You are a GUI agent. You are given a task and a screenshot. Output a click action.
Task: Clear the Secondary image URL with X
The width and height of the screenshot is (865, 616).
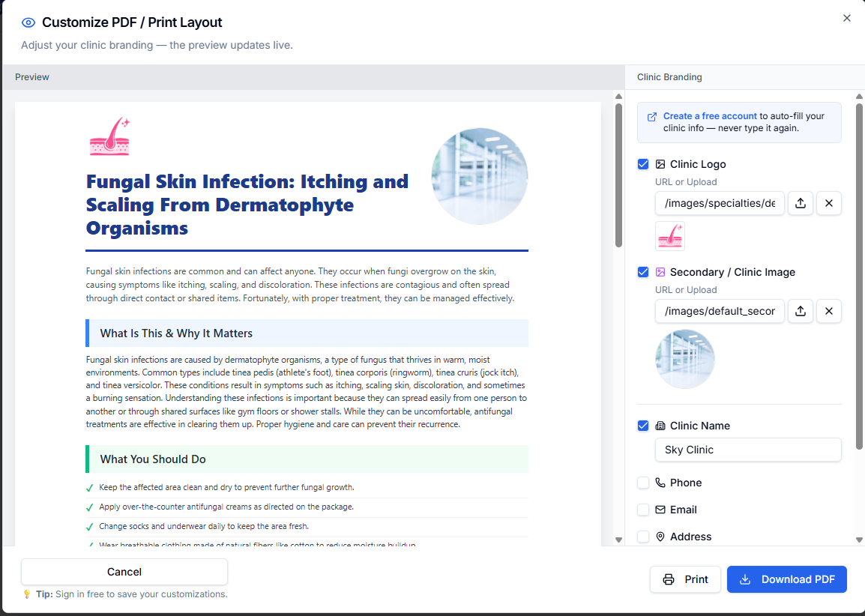tap(828, 312)
